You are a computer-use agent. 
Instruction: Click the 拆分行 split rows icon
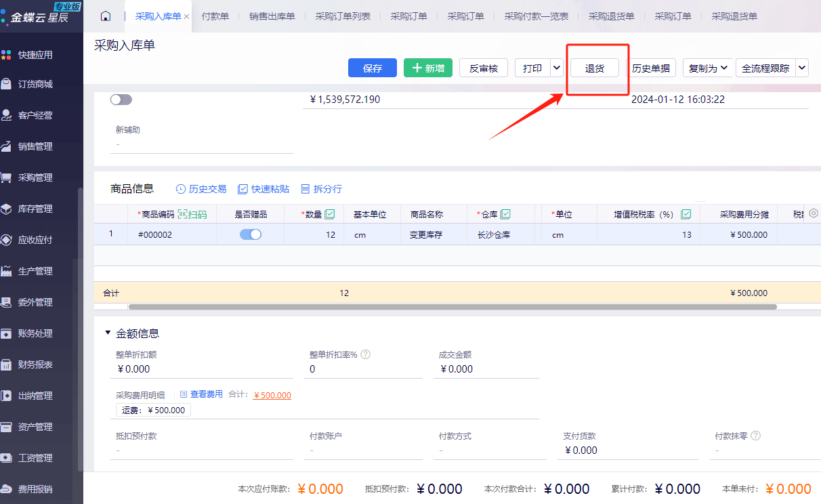click(306, 189)
